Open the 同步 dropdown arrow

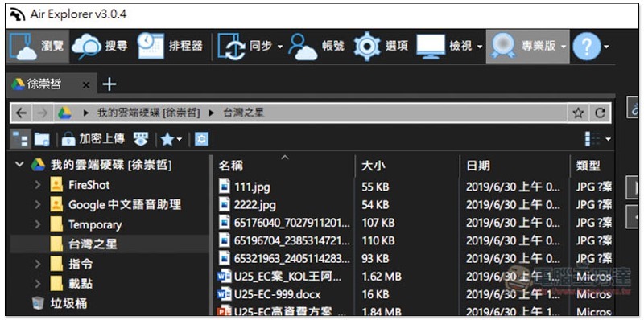(280, 47)
